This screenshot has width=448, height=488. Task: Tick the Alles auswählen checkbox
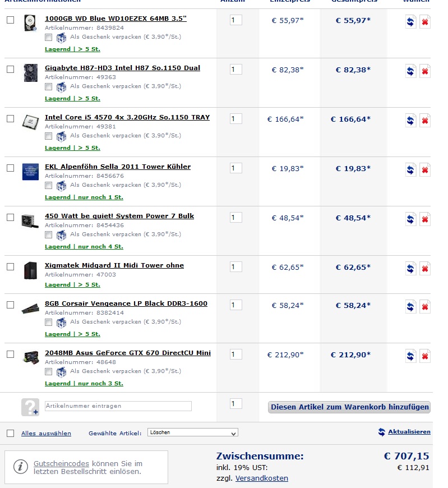pyautogui.click(x=10, y=433)
